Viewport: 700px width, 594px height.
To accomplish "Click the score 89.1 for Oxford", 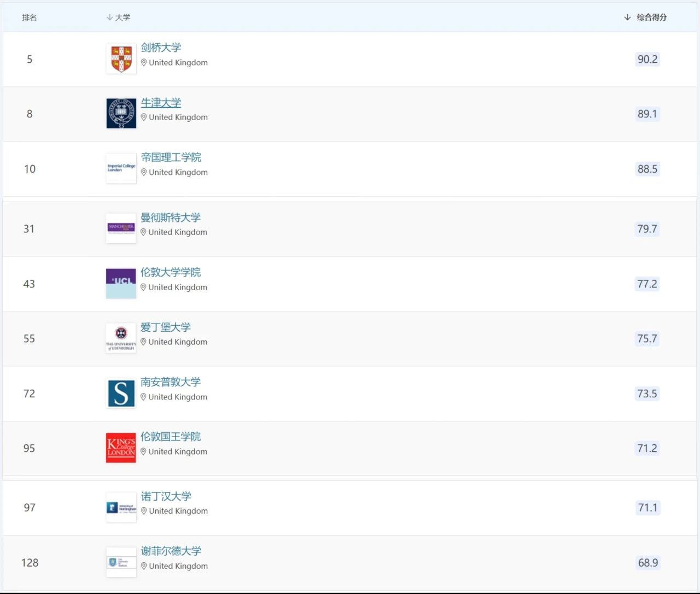I will [x=647, y=114].
